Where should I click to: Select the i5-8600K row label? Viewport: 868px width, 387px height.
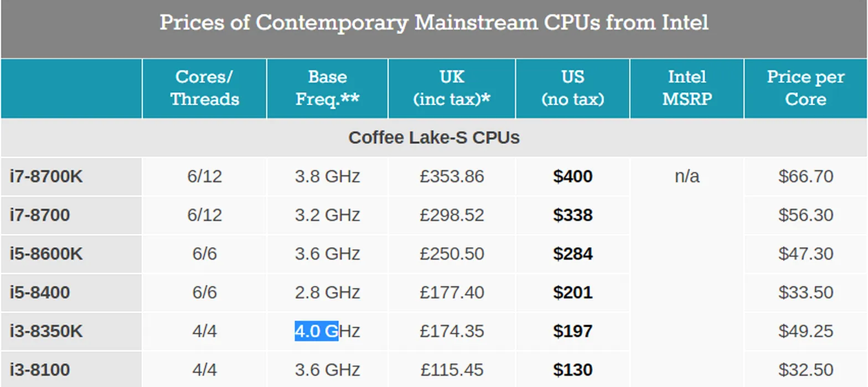46,254
